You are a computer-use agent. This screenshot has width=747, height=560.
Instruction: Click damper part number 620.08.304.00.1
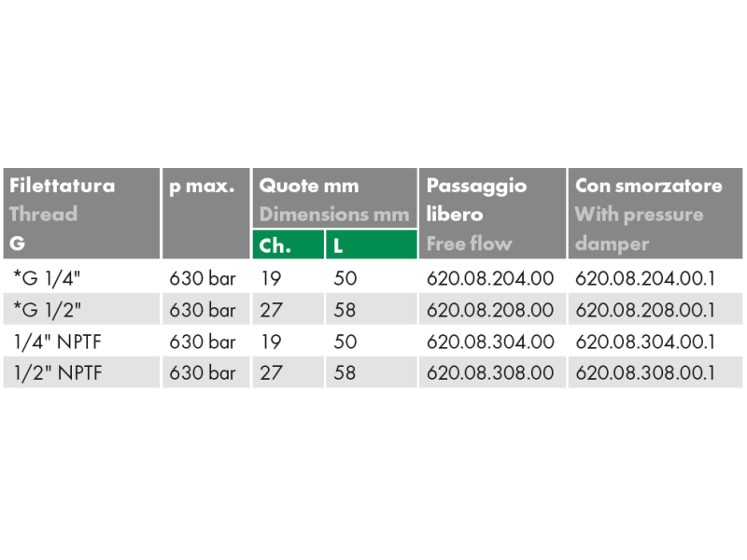645,342
